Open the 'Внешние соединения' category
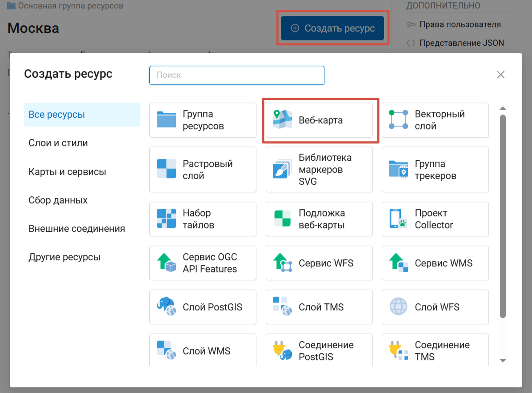Viewport: 532px width, 393px height. [76, 229]
